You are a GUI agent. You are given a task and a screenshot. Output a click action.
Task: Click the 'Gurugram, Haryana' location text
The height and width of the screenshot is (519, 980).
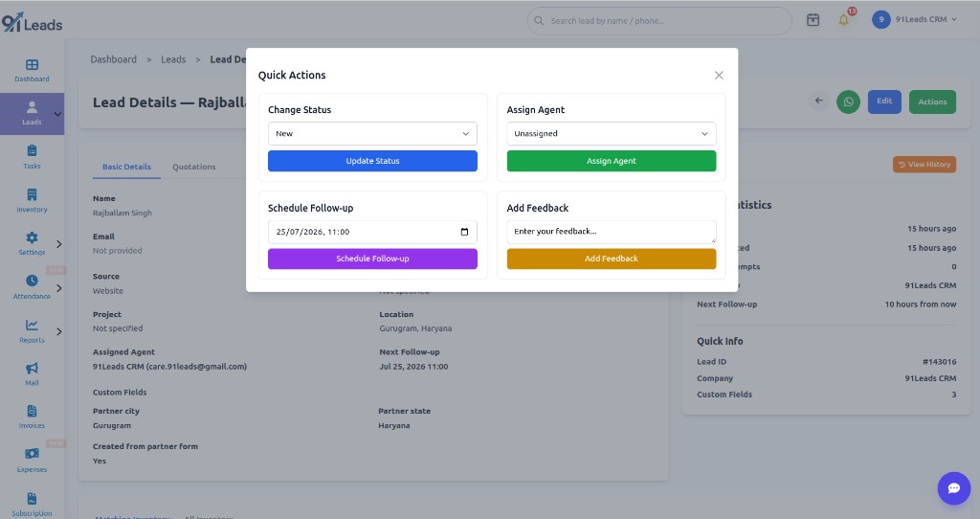tap(415, 328)
